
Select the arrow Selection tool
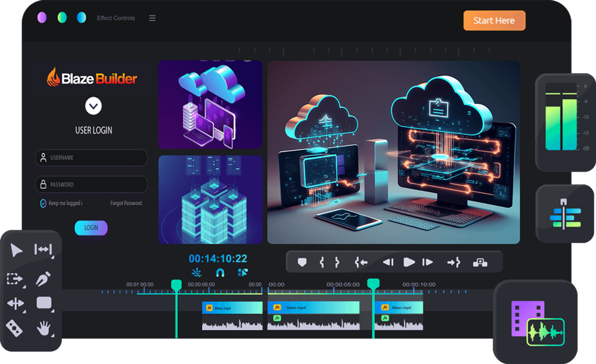pos(16,250)
